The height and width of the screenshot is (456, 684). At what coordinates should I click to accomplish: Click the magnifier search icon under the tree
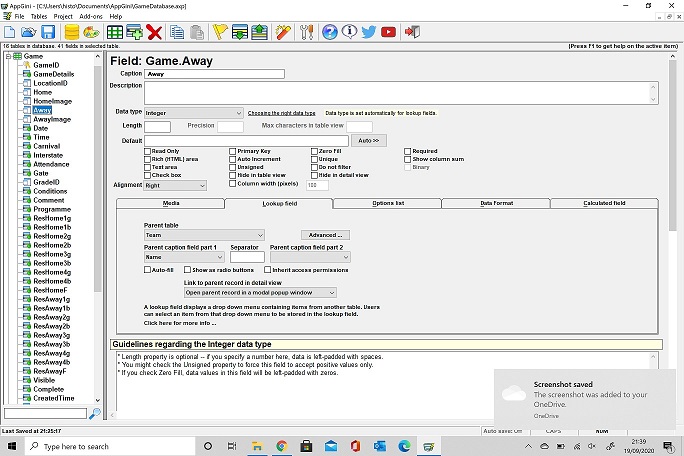(95, 413)
